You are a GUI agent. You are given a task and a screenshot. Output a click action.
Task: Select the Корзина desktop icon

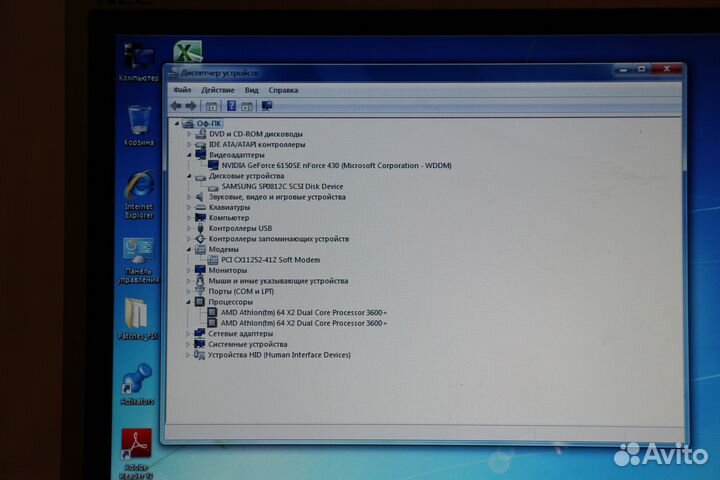point(139,125)
